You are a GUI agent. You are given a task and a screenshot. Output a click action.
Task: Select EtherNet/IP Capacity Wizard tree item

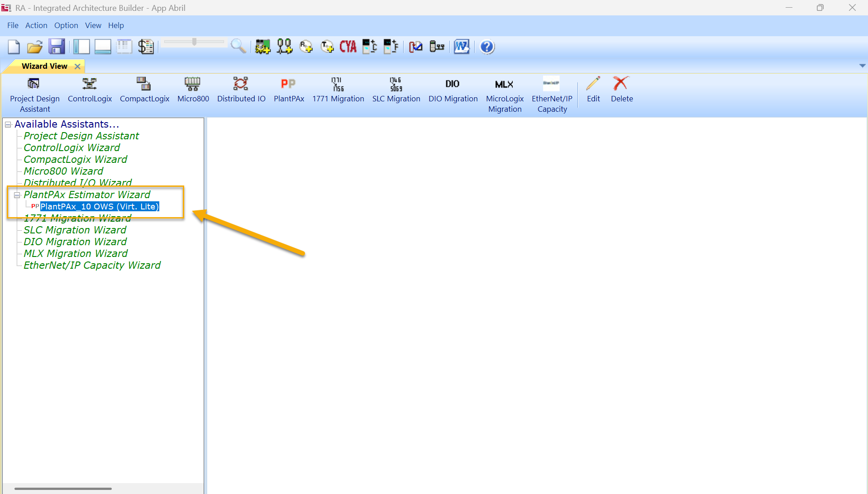coord(92,265)
